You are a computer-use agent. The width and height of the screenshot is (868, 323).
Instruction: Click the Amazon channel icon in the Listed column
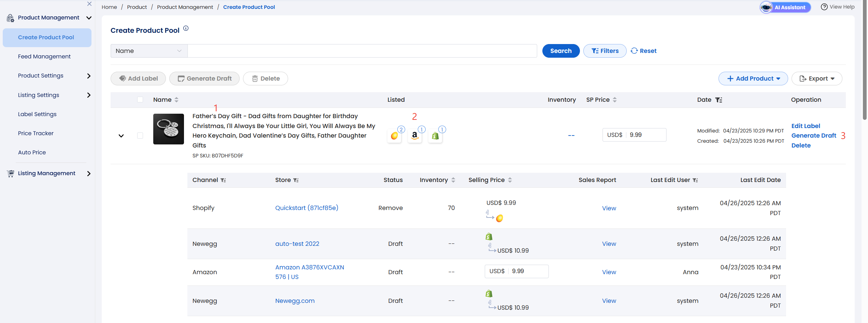(x=415, y=136)
